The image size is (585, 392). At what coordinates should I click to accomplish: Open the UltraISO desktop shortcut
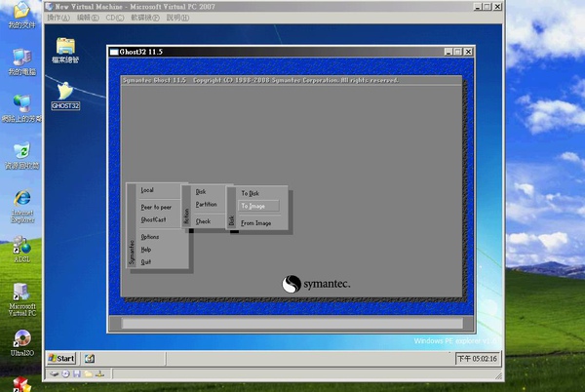pyautogui.click(x=22, y=343)
